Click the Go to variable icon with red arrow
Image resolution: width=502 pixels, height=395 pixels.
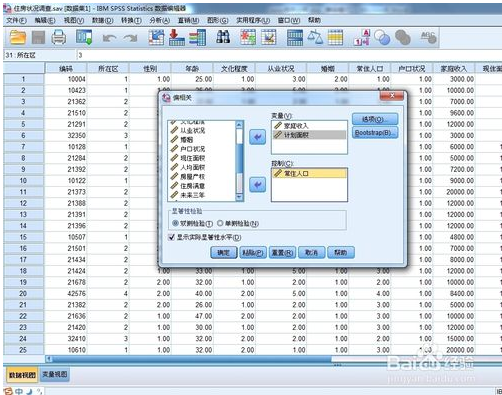point(177,37)
